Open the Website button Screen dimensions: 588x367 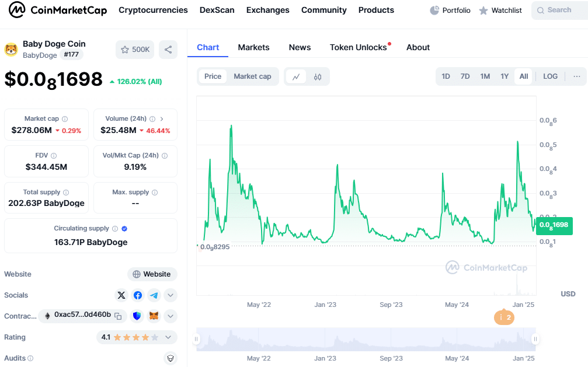pos(152,274)
